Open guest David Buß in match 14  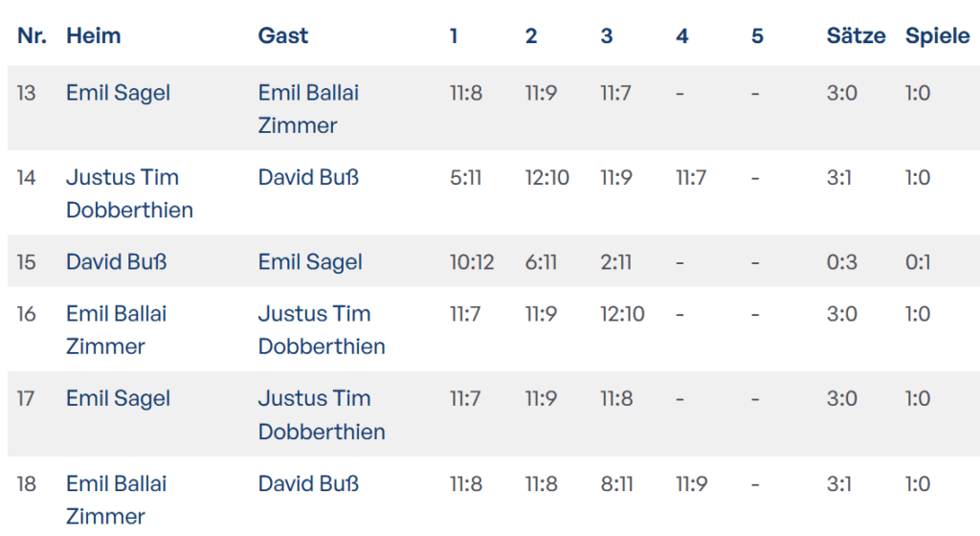(x=308, y=178)
